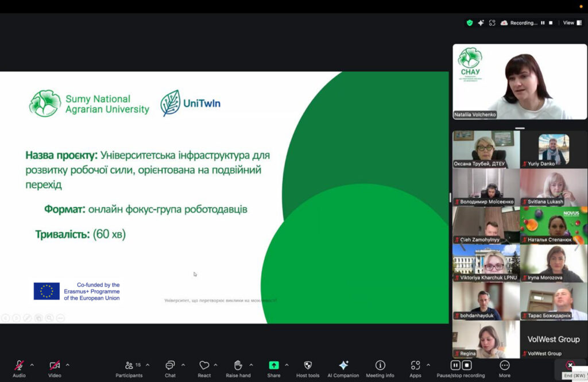The height and width of the screenshot is (382, 588).
Task: Select Yuriy Danko's video thumbnail
Action: [554, 149]
